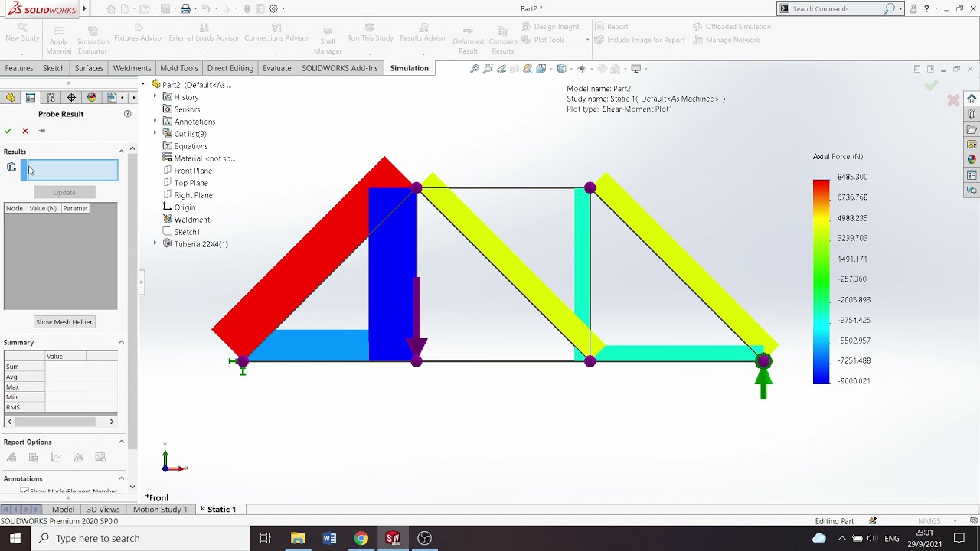Open Hide/Show Items icon

pos(582,69)
